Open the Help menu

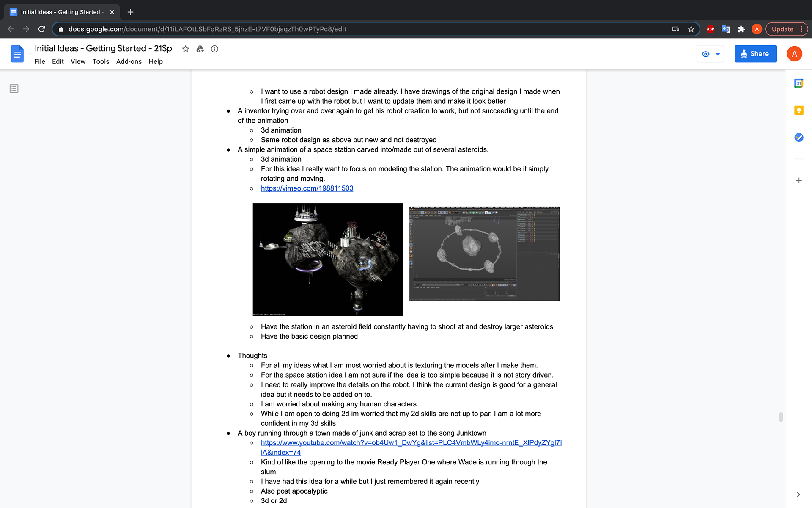pyautogui.click(x=156, y=61)
